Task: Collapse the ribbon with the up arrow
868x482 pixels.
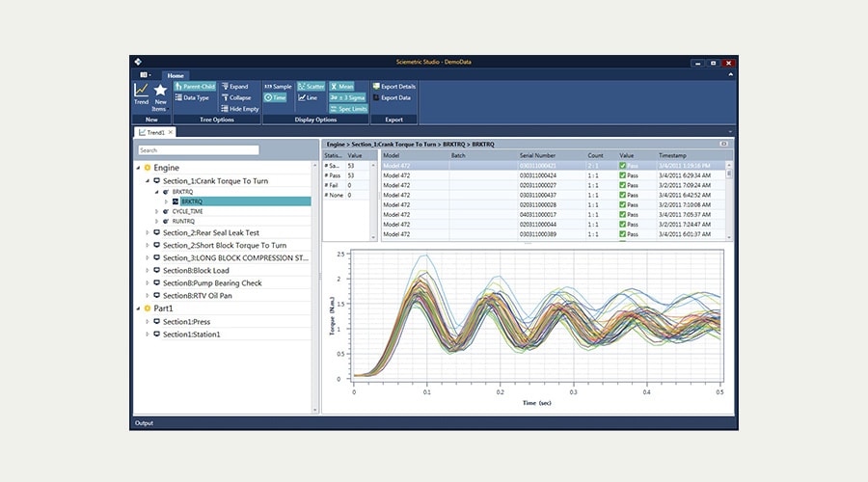Action: coord(730,74)
